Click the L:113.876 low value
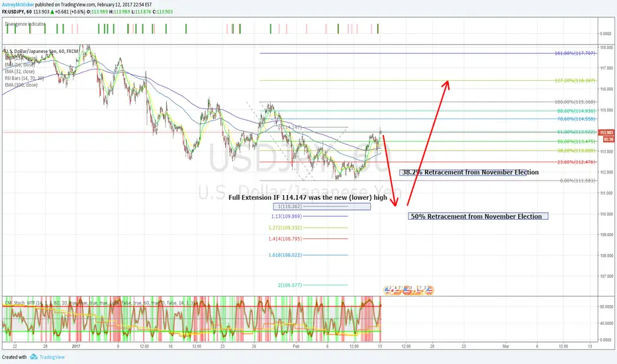 click(141, 12)
